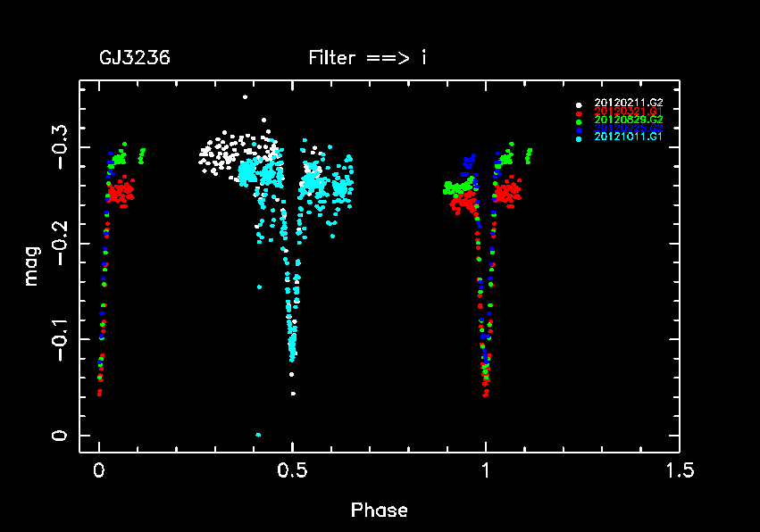Image resolution: width=760 pixels, height=532 pixels.
Task: Click the 1.5 tick label on Phase axis
Action: pos(679,470)
